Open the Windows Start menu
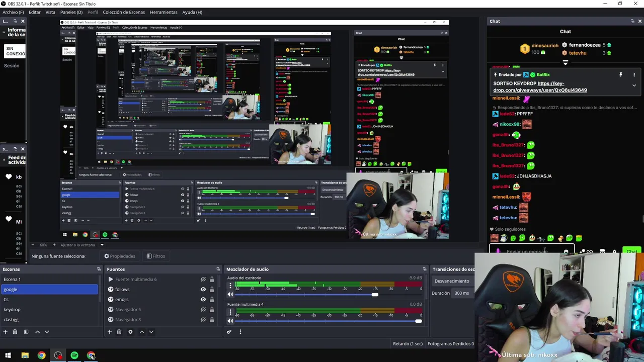The height and width of the screenshot is (362, 644). [x=8, y=355]
